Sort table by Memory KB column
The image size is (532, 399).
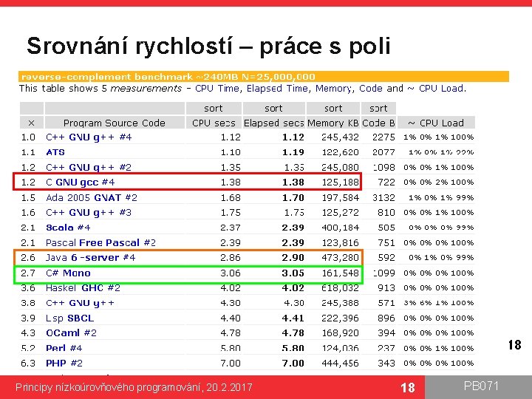(x=333, y=108)
